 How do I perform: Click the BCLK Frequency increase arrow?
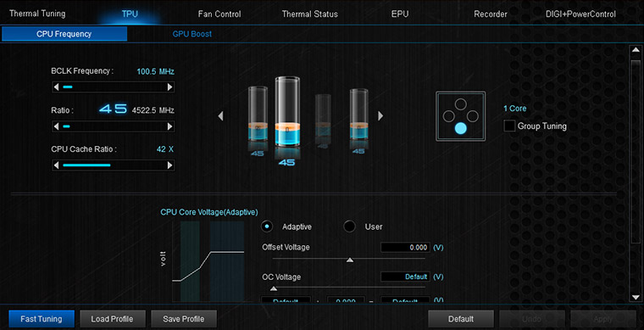169,87
